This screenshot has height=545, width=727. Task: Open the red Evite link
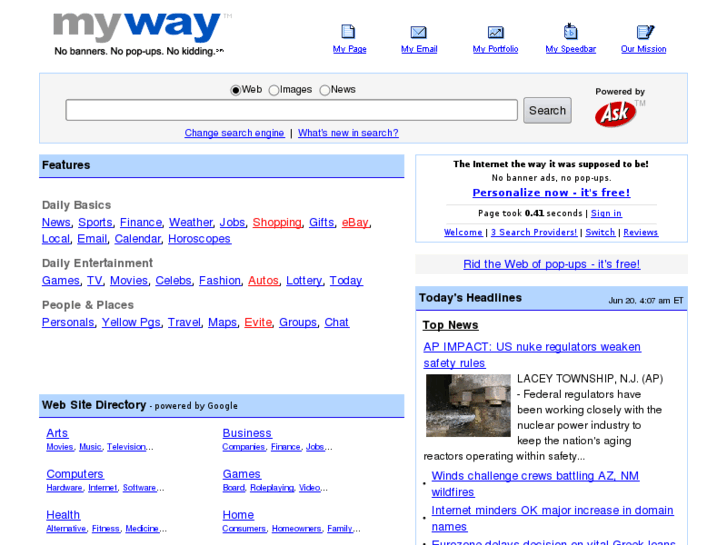(258, 322)
